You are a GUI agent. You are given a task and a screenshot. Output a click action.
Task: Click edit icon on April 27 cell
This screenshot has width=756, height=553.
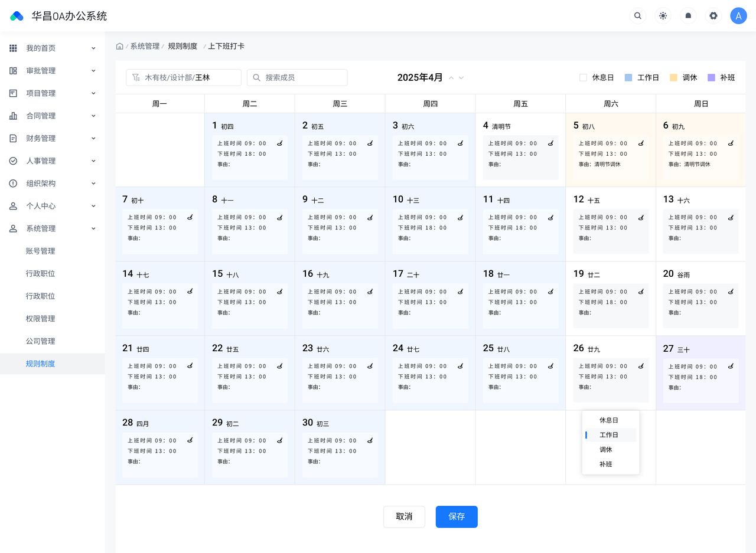point(731,366)
